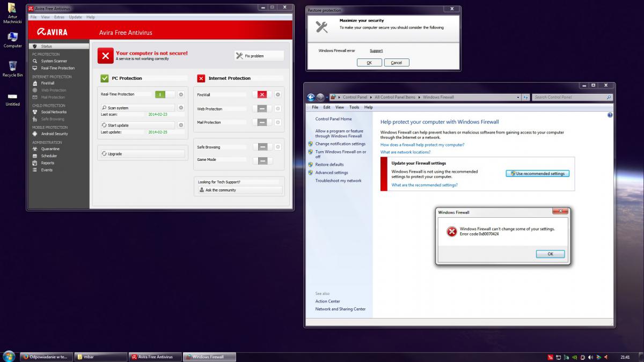Click Ask the community button
The image size is (644, 362).
[240, 190]
